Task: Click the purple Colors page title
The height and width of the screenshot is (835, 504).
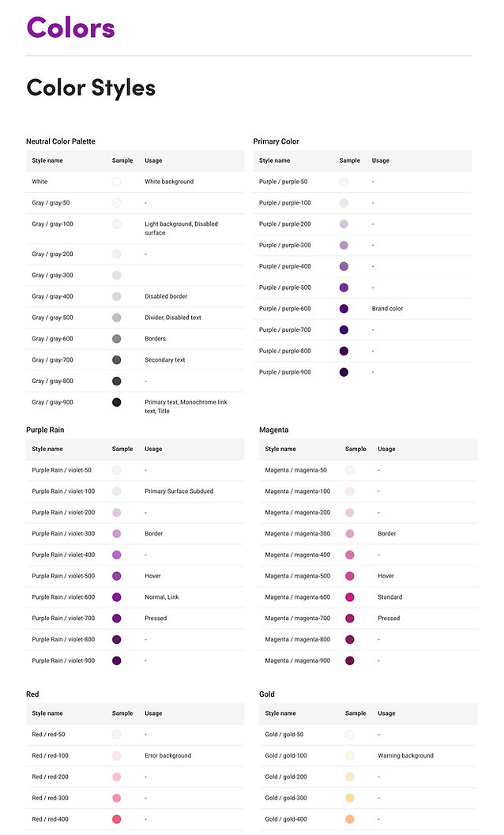Action: (70, 28)
